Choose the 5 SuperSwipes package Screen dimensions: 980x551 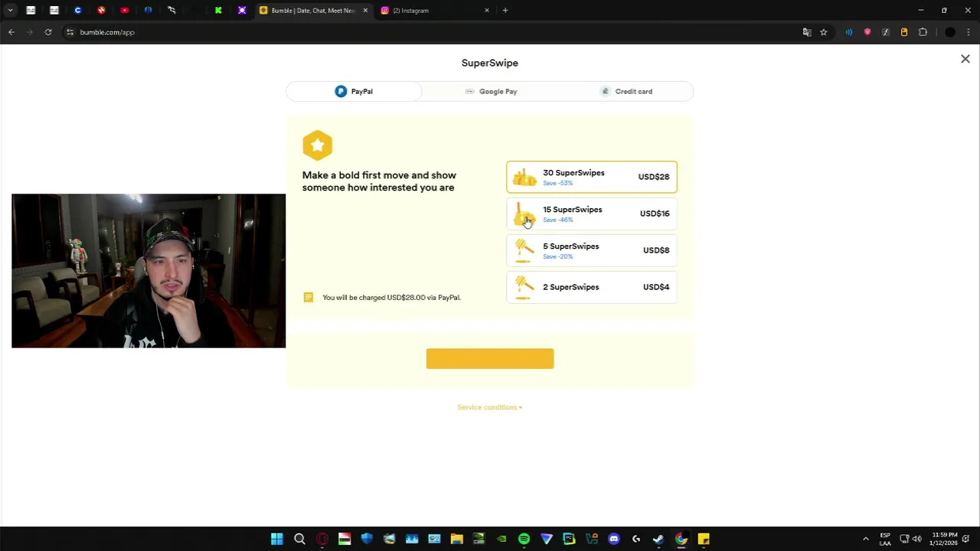coord(592,250)
